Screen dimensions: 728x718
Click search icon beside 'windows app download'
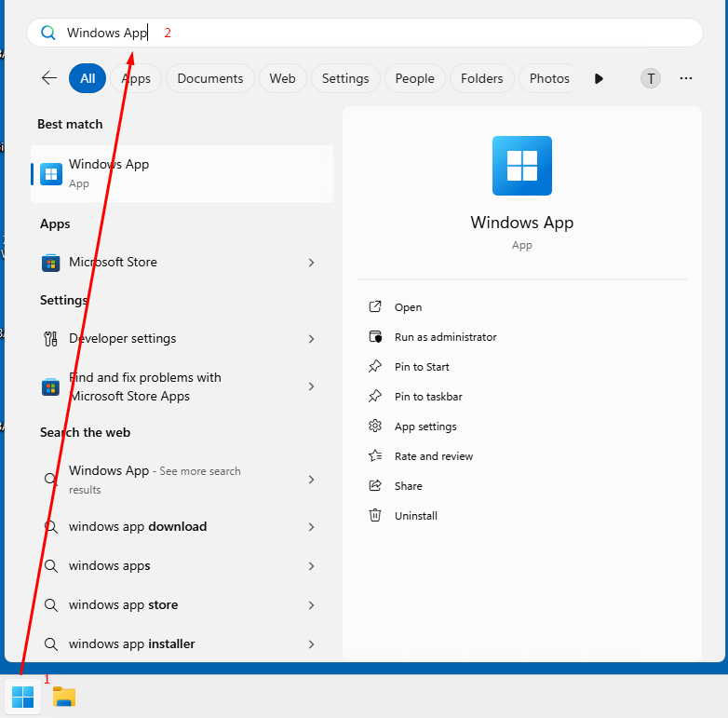coord(51,527)
